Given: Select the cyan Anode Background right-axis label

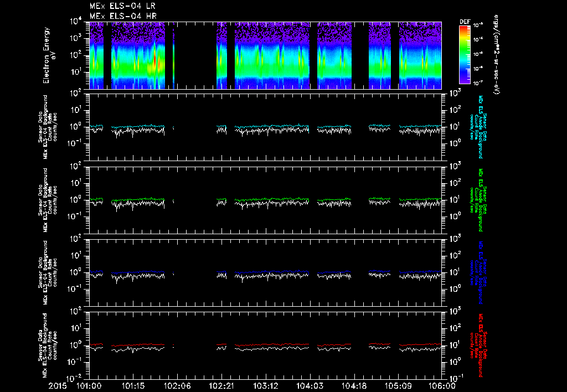Looking at the screenshot, I should (478, 127).
